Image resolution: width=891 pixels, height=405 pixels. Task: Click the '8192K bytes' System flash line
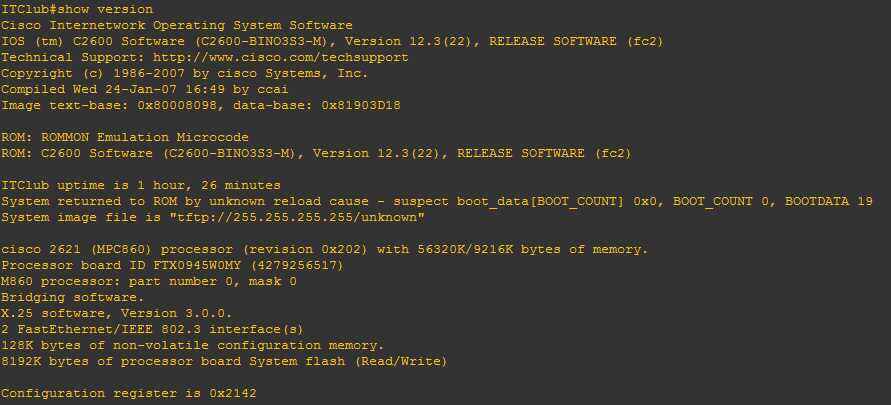coord(224,361)
